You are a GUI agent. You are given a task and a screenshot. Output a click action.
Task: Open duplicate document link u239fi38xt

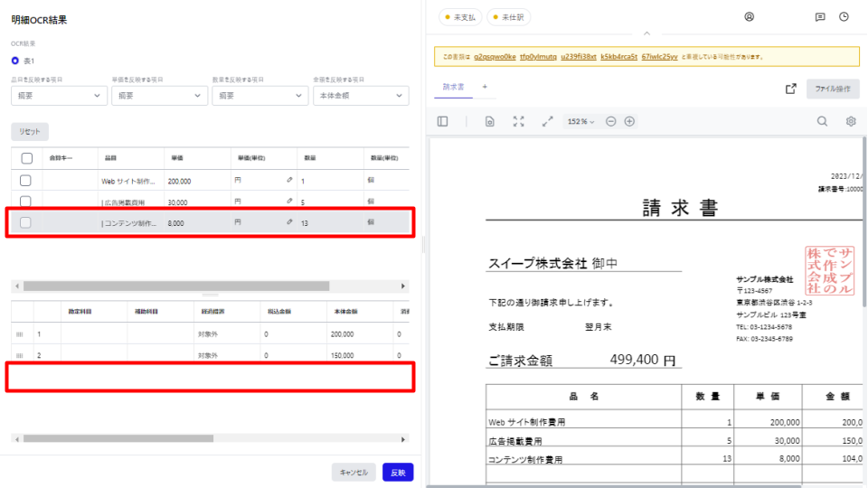click(x=579, y=56)
